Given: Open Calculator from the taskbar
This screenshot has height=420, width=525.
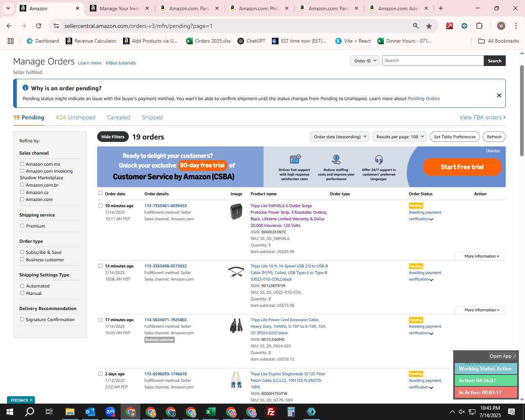Looking at the screenshot, I should click(x=291, y=412).
